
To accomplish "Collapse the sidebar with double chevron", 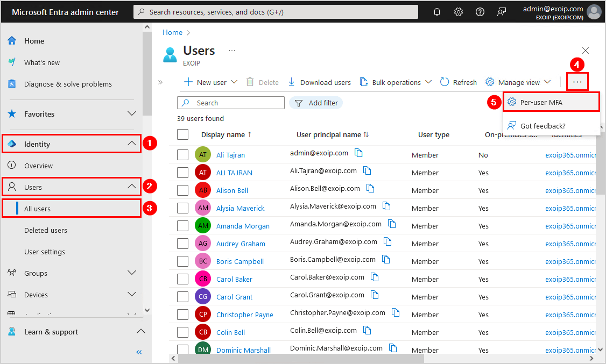I will pyautogui.click(x=139, y=352).
